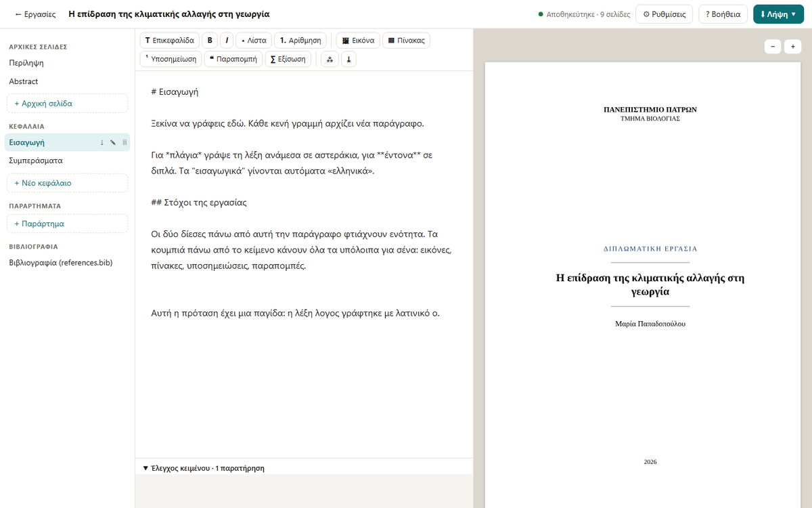Apply italic formatting with the I button
The image size is (812, 508).
(227, 41)
